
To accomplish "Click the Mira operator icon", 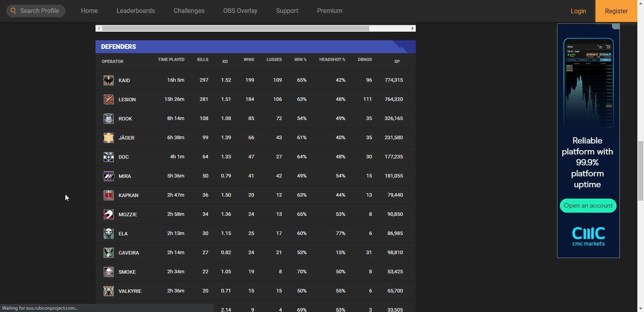I will [x=108, y=176].
